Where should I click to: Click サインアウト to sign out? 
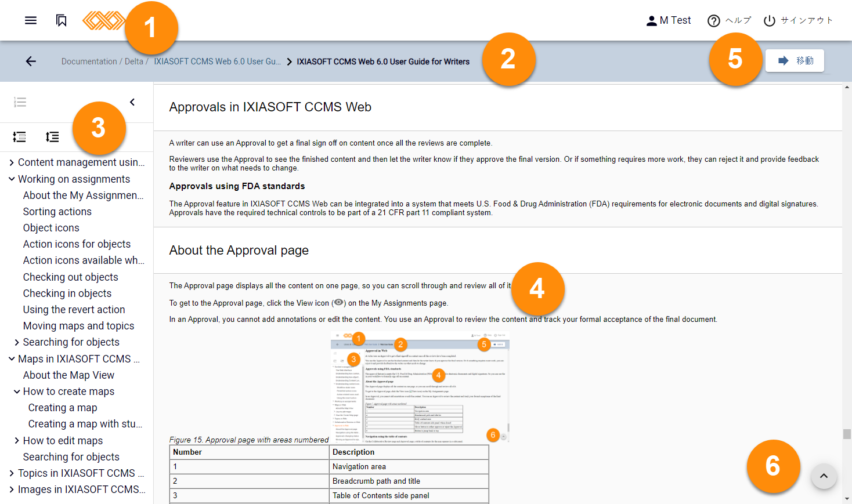tap(798, 20)
